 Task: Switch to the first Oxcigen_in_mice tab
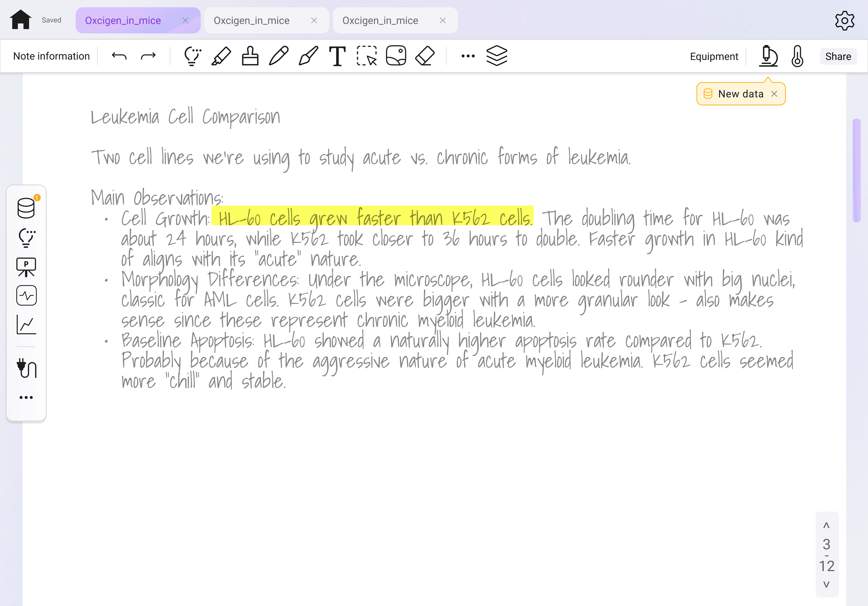[138, 20]
